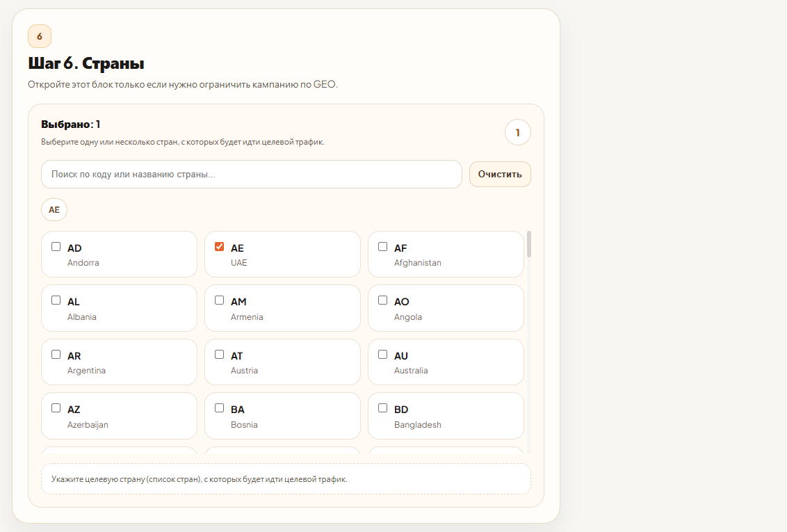Check the AD Andorra checkbox
Image resolution: width=787 pixels, height=532 pixels.
click(x=56, y=247)
